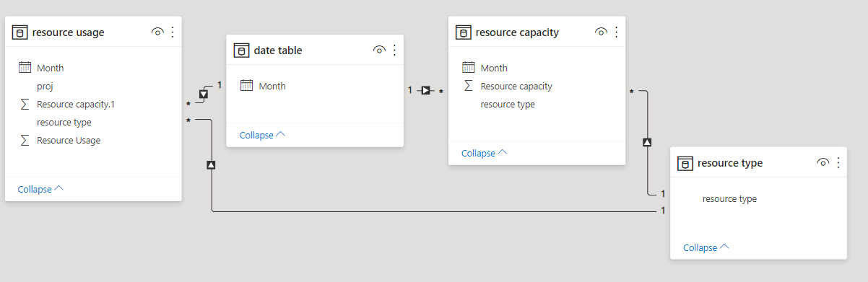
Task: Collapse the resource capacity table card
Action: pyautogui.click(x=485, y=153)
